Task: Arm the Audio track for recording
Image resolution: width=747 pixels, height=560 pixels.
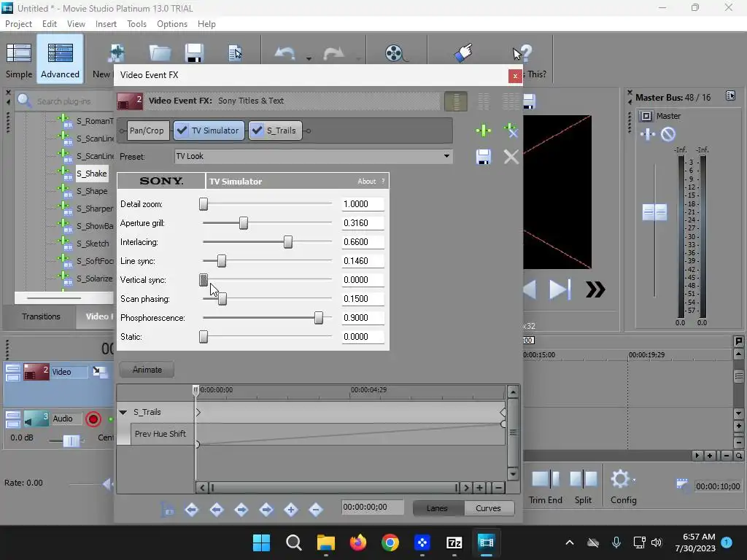Action: (93, 419)
